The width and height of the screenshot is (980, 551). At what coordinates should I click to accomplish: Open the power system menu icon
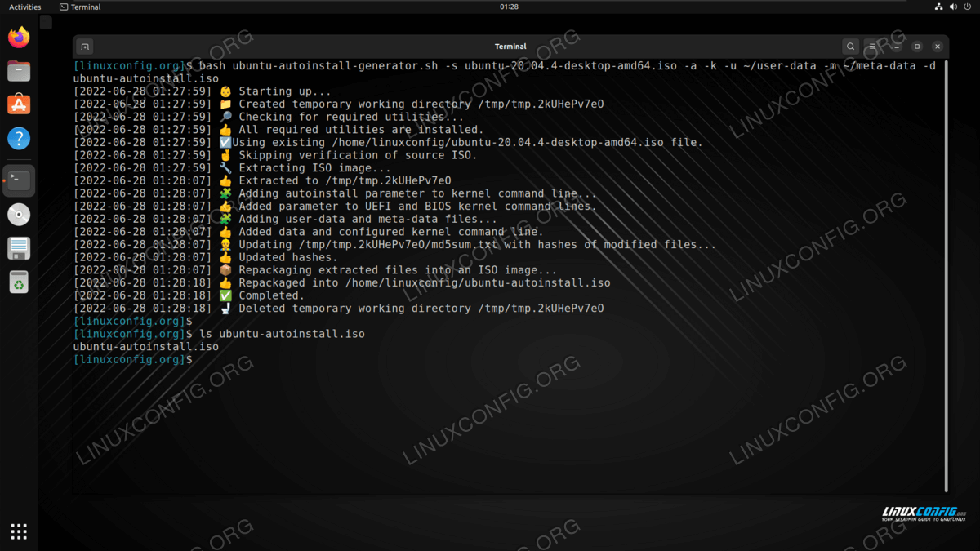click(x=968, y=7)
